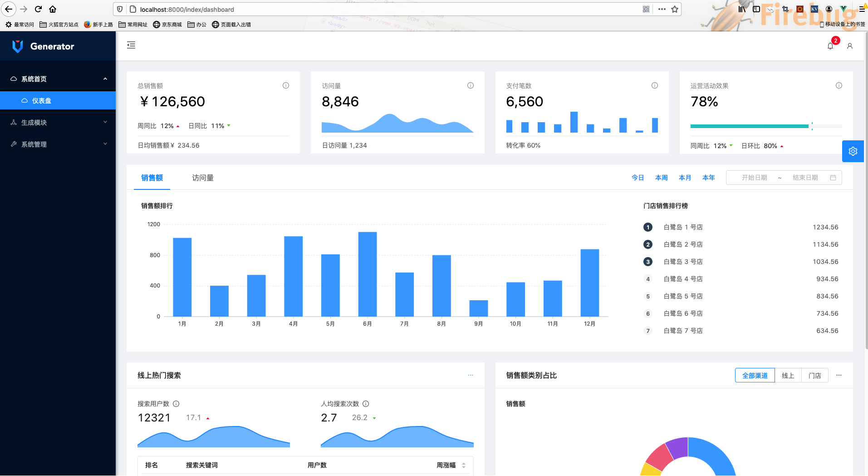Click info icon on 支付笔数 card

pyautogui.click(x=655, y=85)
